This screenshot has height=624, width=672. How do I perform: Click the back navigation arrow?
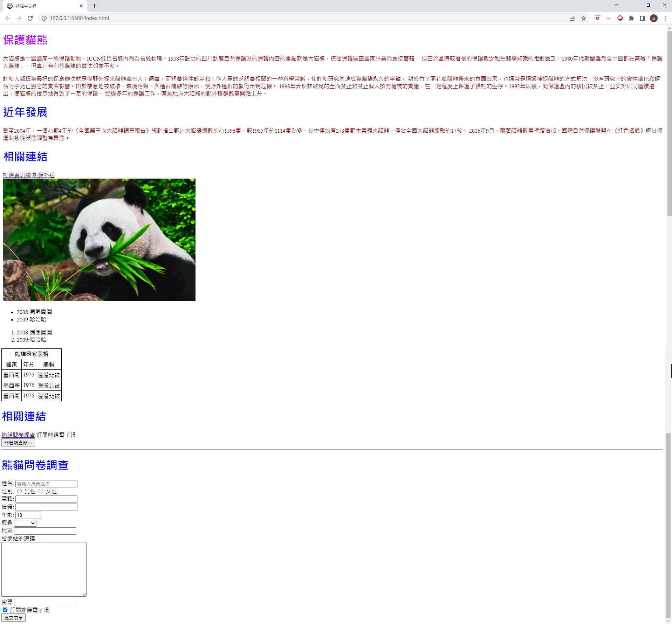pos(7,18)
